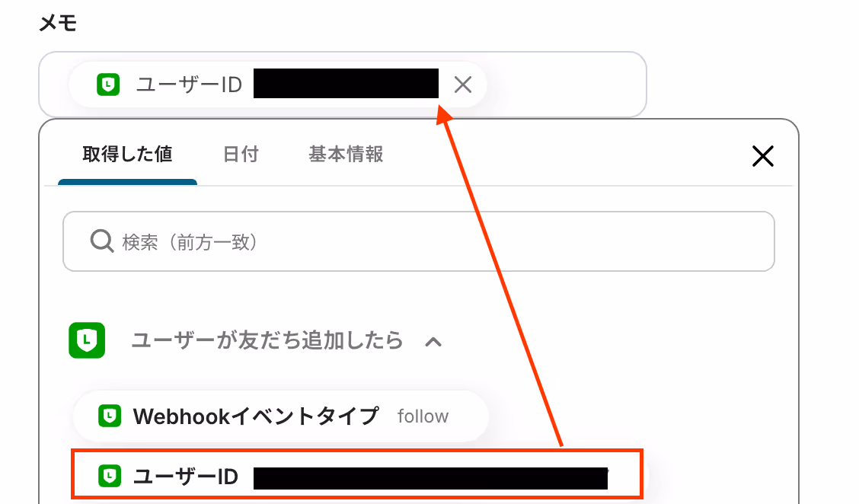
Task: Click the magnifier search icon
Action: click(102, 241)
